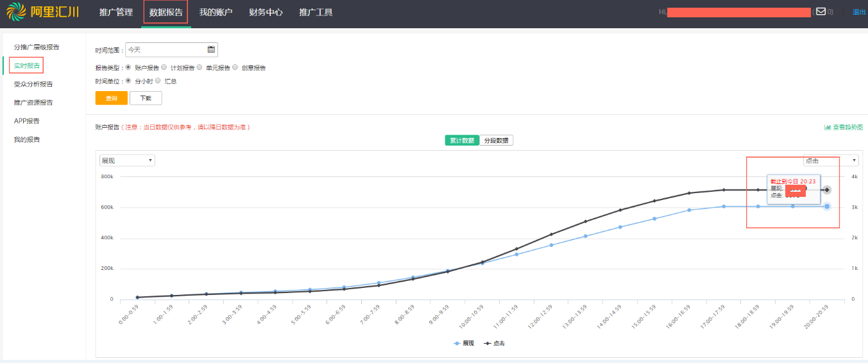Select the 计划报告 radio button

(164, 67)
